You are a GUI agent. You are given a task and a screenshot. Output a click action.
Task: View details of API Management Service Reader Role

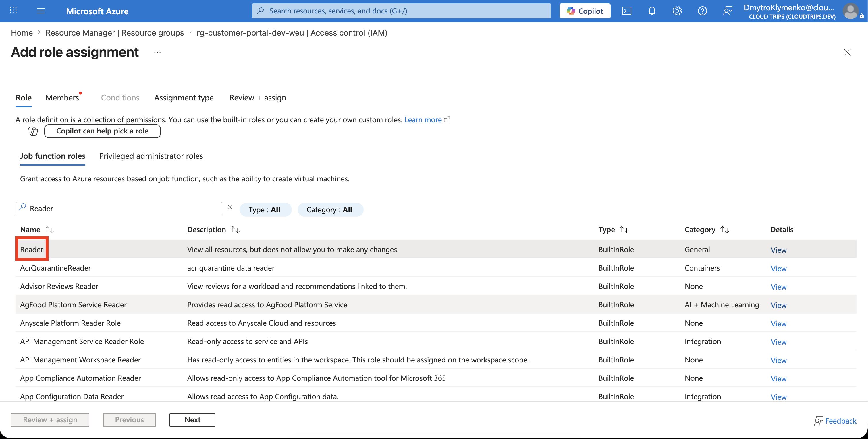pyautogui.click(x=778, y=342)
